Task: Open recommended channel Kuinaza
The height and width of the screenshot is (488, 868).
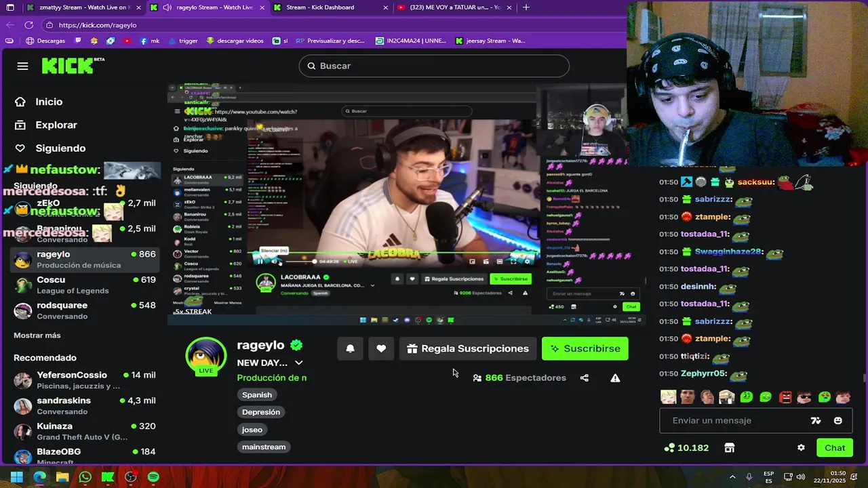Action: 85,431
